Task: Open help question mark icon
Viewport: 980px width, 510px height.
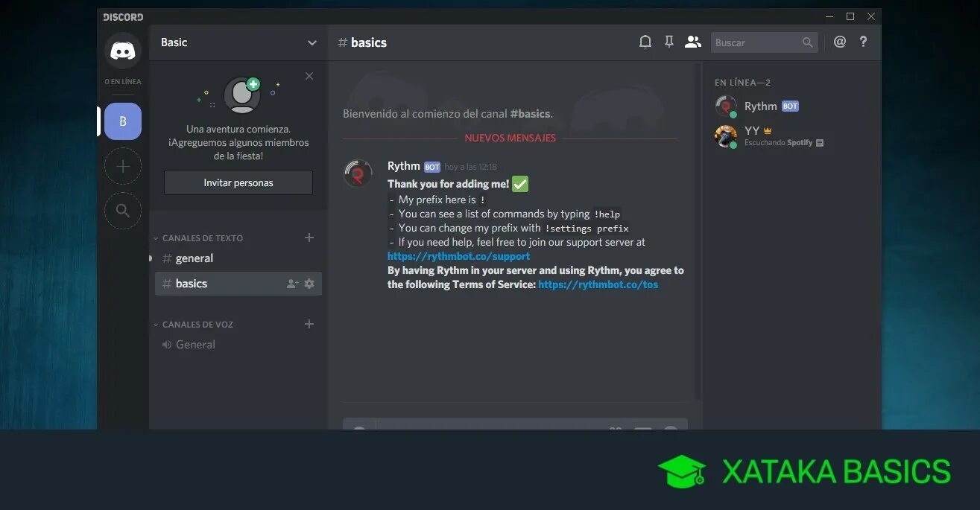Action: (863, 42)
